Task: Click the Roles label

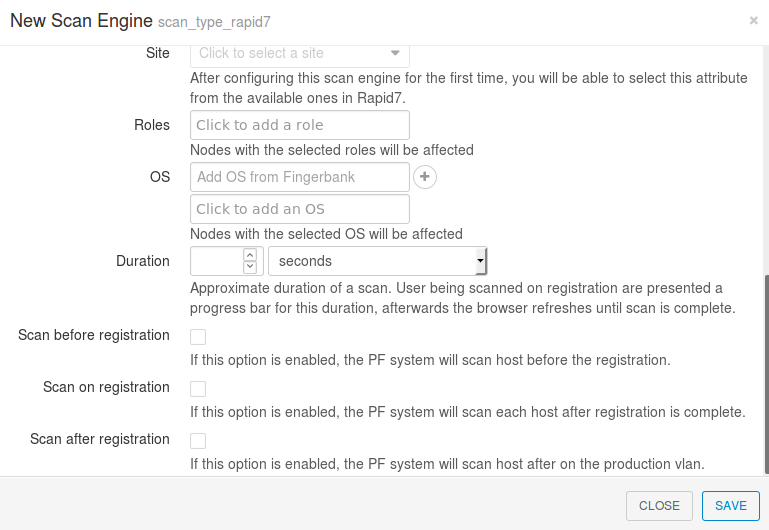Action: (x=152, y=125)
